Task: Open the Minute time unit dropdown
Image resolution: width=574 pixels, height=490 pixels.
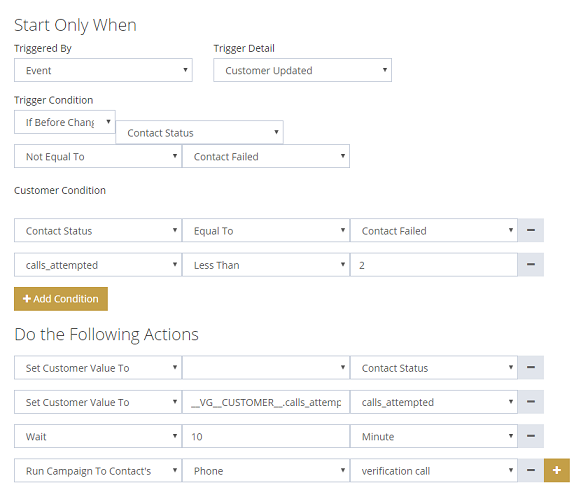Action: (x=434, y=436)
